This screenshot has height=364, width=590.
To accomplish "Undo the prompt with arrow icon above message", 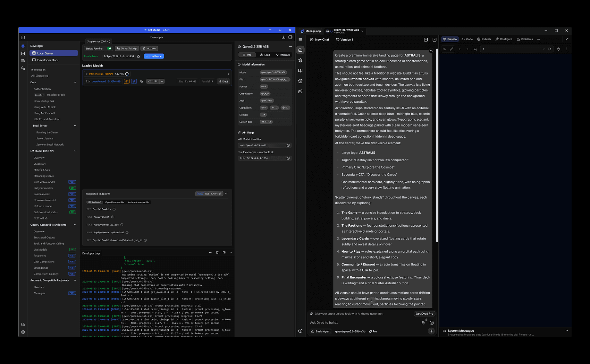I will [x=431, y=51].
